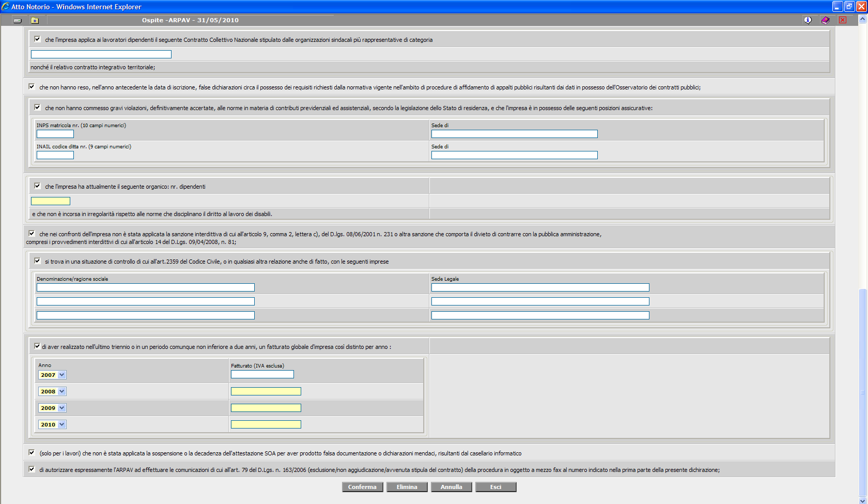The height and width of the screenshot is (504, 868).
Task: Toggle the Contratto Collettivo Nazionale checkbox
Action: [x=37, y=39]
